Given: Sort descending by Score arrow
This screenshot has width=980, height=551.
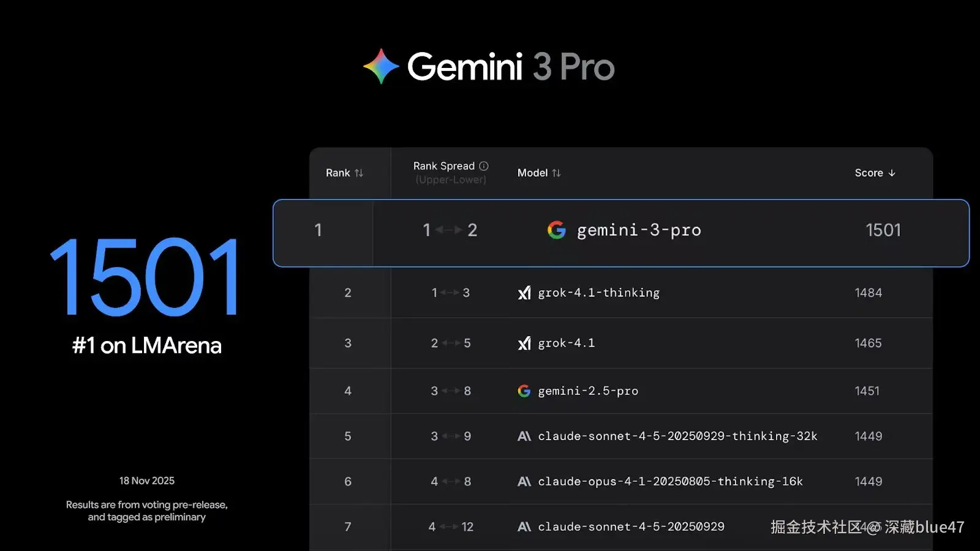Looking at the screenshot, I should pyautogui.click(x=892, y=173).
